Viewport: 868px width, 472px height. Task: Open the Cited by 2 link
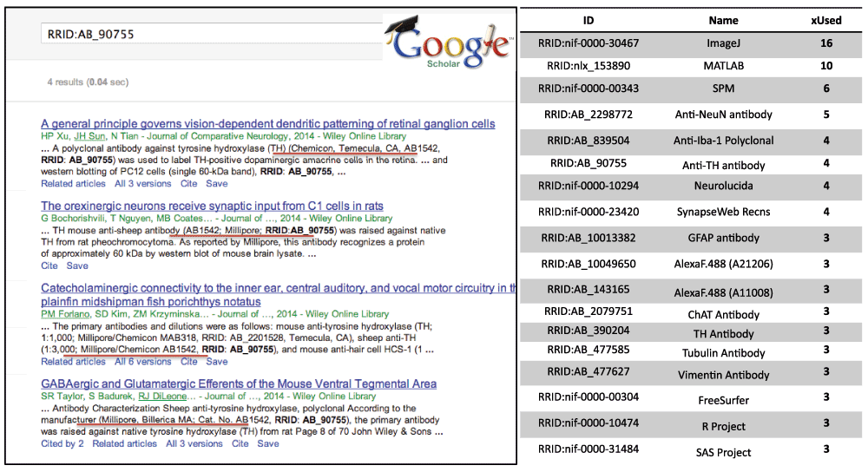[62, 443]
